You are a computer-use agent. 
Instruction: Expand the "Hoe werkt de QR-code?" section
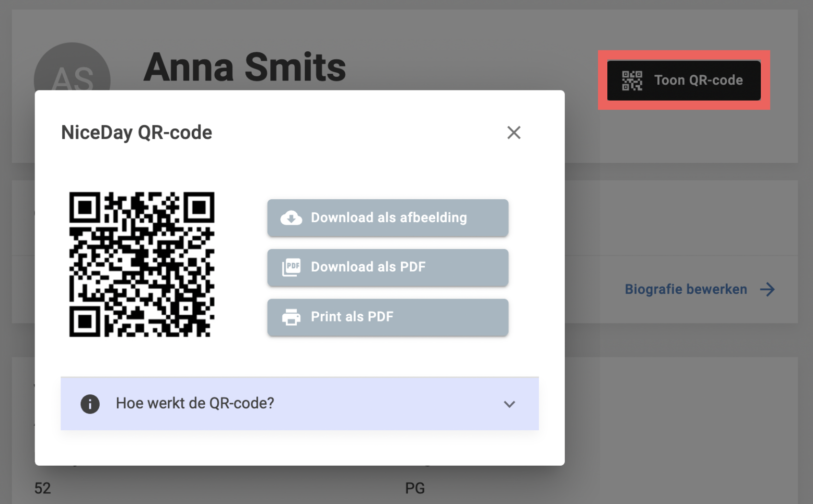coord(195,403)
